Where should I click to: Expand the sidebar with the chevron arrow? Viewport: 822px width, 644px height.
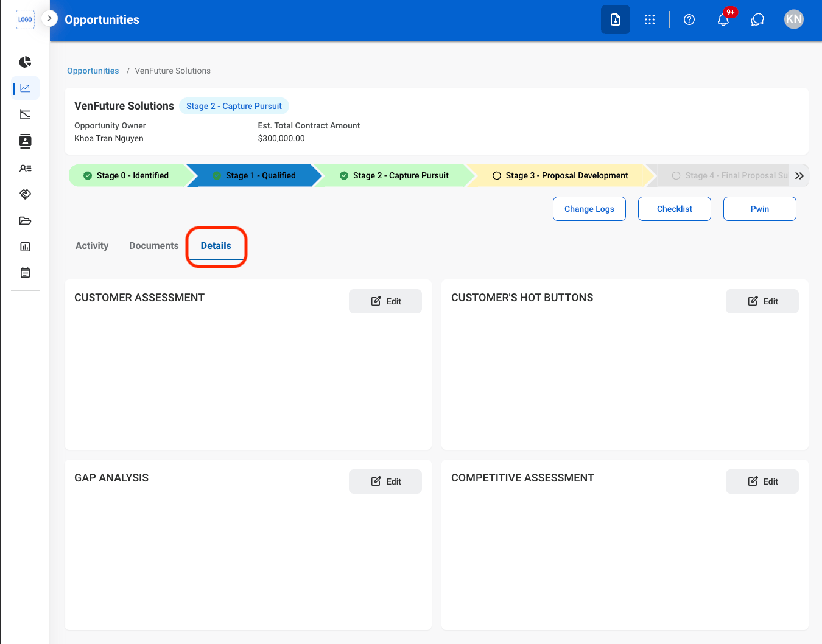click(49, 19)
